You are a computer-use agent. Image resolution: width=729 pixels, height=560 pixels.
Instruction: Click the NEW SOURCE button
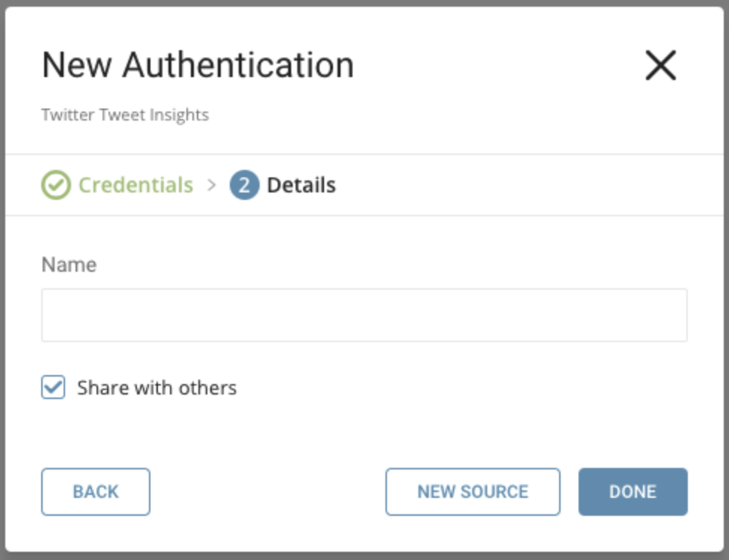pyautogui.click(x=472, y=492)
